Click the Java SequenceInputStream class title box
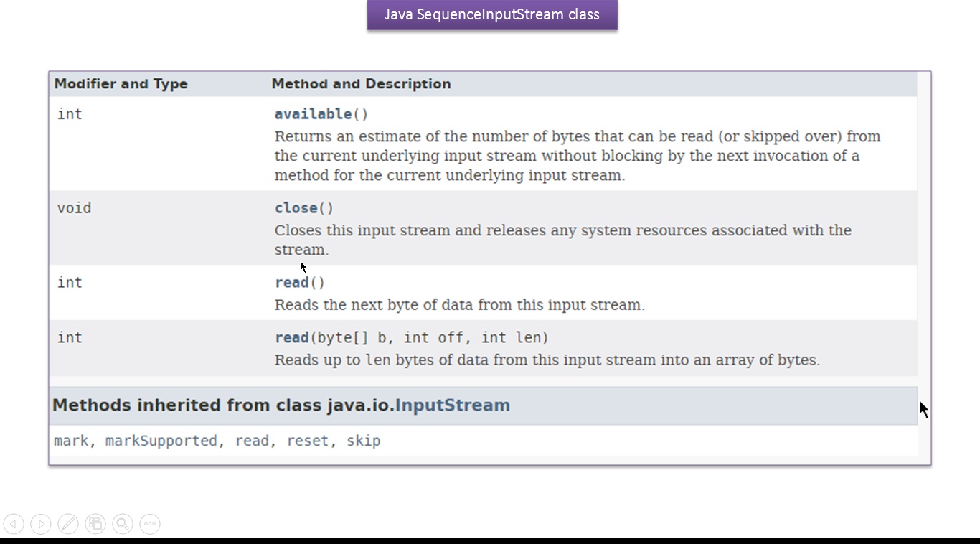 pos(492,15)
